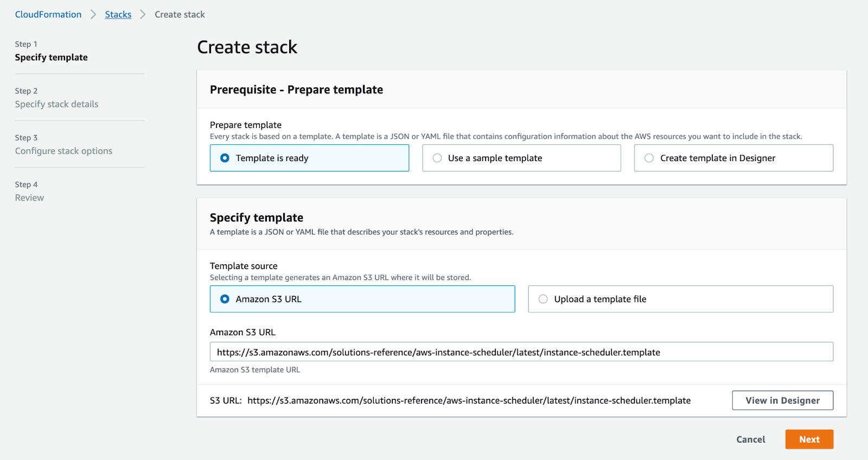The width and height of the screenshot is (868, 460).
Task: Select Step 2 Specify stack details
Action: [x=57, y=98]
